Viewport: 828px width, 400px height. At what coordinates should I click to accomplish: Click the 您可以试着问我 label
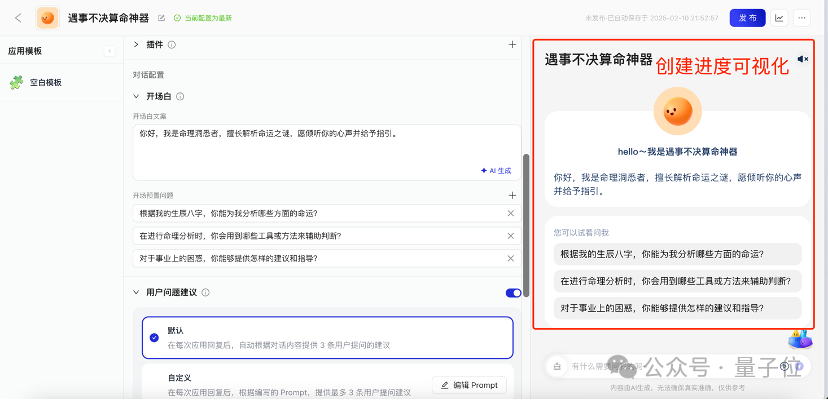click(581, 232)
